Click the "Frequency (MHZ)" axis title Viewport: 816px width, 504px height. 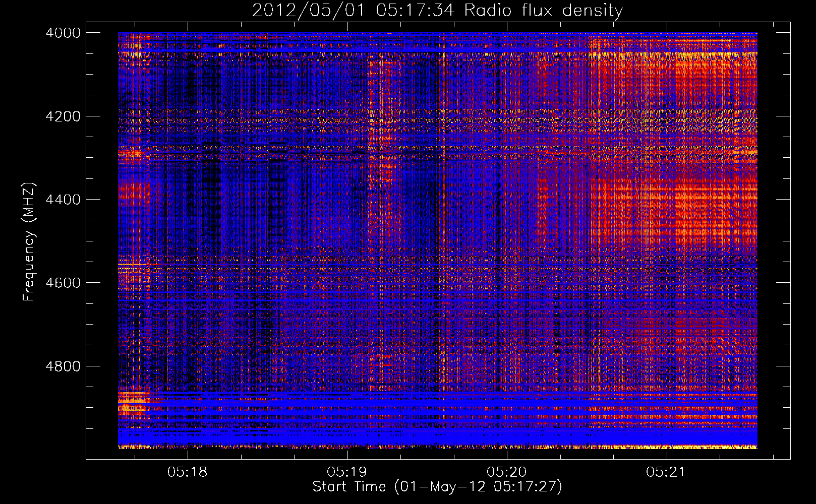click(29, 242)
